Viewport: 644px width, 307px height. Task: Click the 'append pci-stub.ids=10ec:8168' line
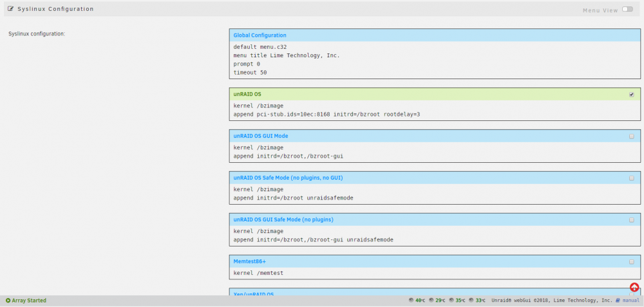coord(327,114)
